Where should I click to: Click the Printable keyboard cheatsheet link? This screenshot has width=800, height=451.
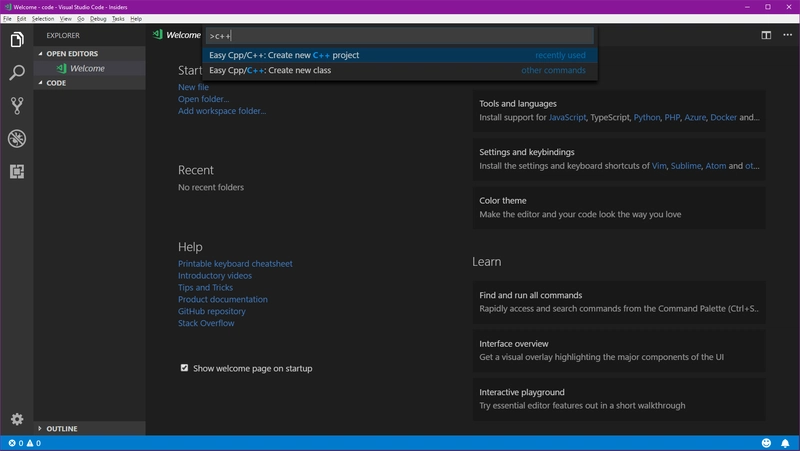[x=235, y=264]
